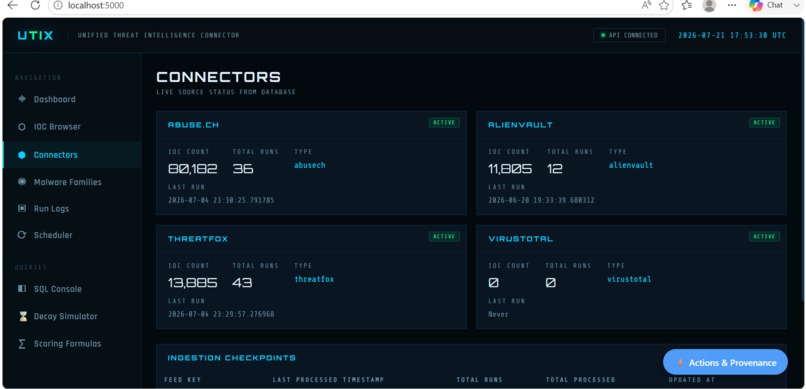Expand chevron next to Chat
806x389 pixels.
pyautogui.click(x=796, y=5)
